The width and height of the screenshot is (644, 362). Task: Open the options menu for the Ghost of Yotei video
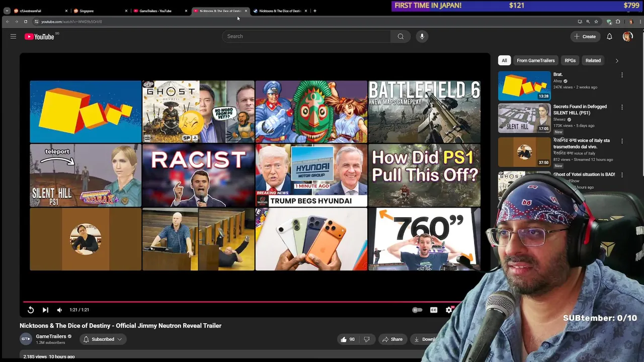622,175
